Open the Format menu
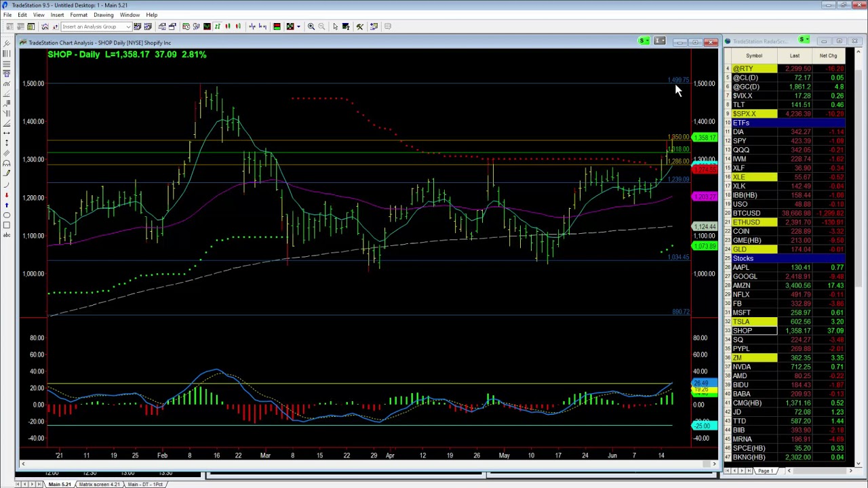This screenshot has width=868, height=488. pos(79,15)
